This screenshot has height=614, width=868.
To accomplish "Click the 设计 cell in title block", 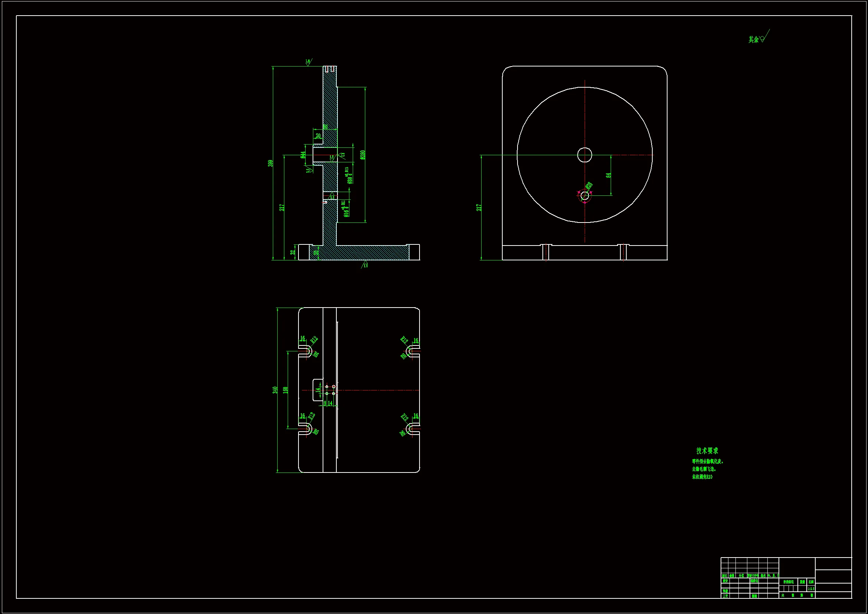I will pyautogui.click(x=725, y=581).
